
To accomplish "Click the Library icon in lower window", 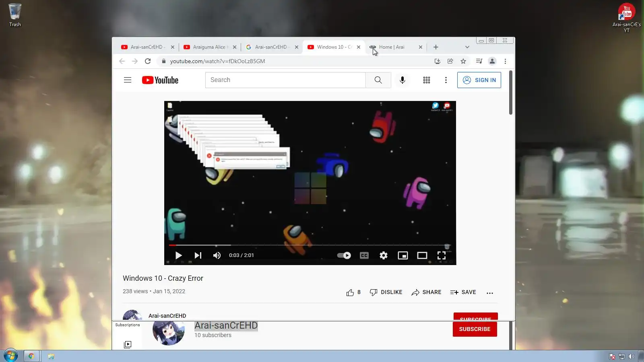I will point(128,344).
